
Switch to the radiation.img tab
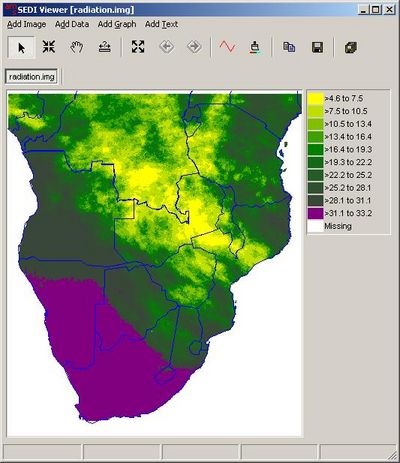point(32,77)
